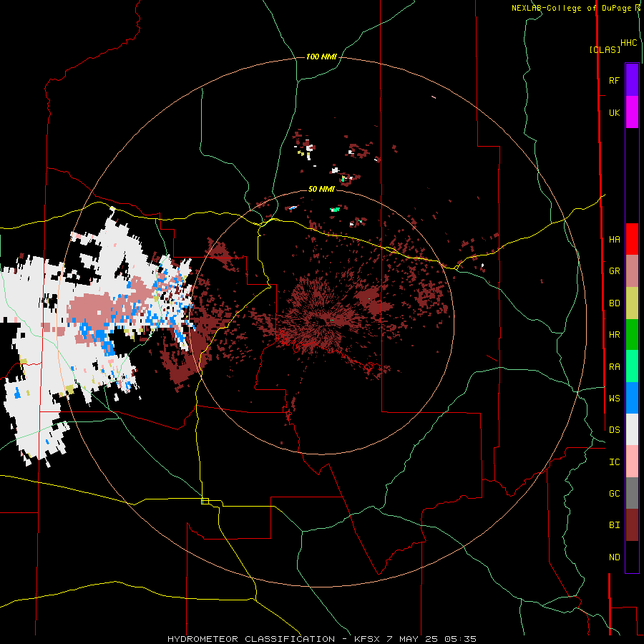The width and height of the screenshot is (644, 644).
Task: Click the HA red legend swatch
Action: pos(632,239)
